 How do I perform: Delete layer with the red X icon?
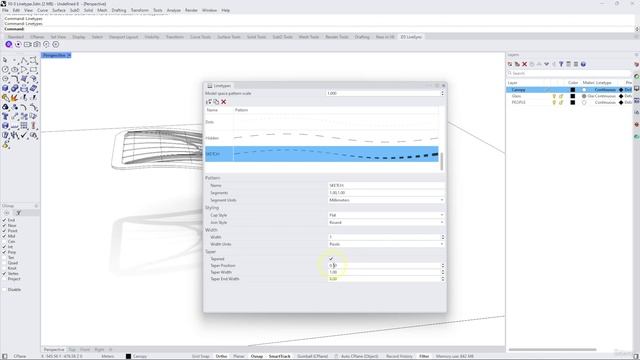pyautogui.click(x=524, y=64)
